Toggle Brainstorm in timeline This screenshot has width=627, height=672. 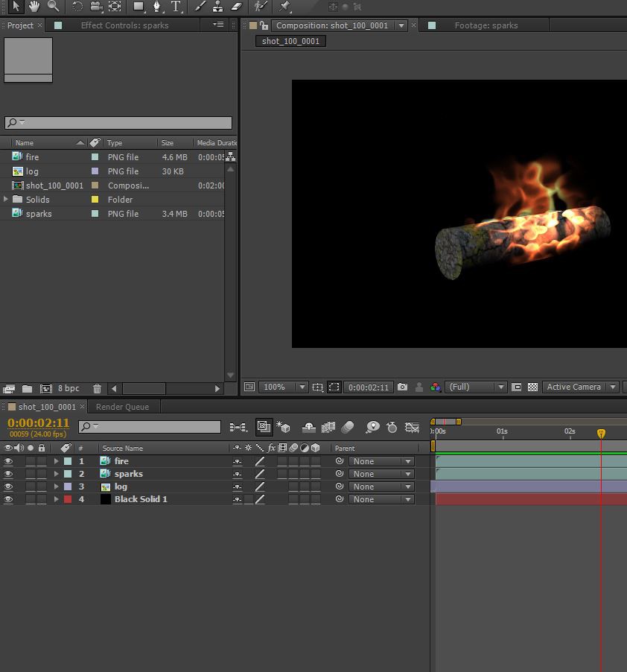click(x=373, y=428)
